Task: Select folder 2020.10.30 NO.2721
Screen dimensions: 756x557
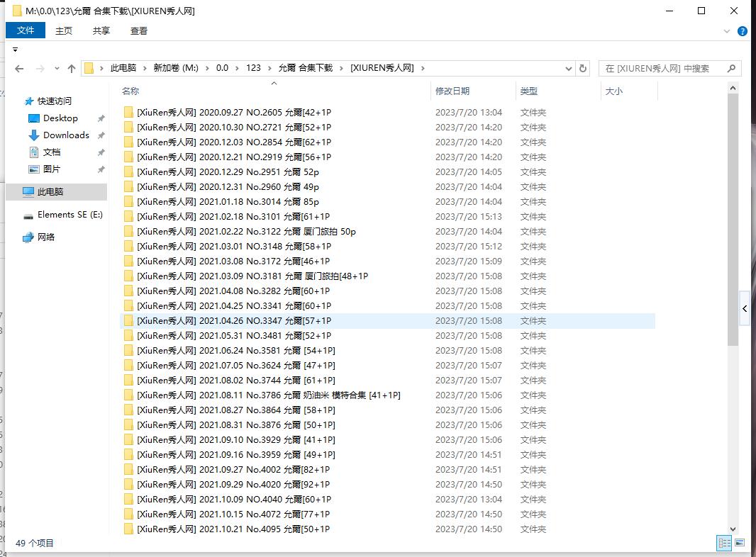Action: (x=234, y=128)
